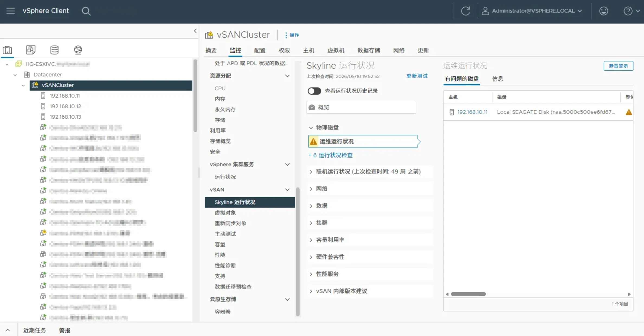Click the Datacenter icon in the tree
The width and height of the screenshot is (644, 336).
click(27, 75)
